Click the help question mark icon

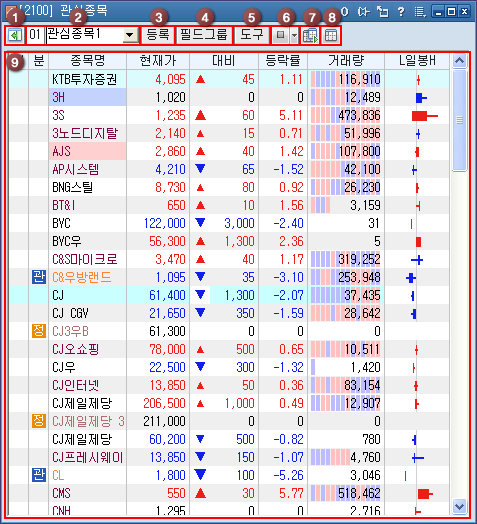401,12
